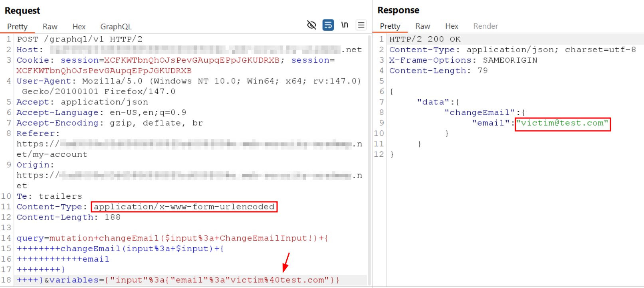The width and height of the screenshot is (644, 288).
Task: Switch to the Response Raw tab
Action: 422,26
